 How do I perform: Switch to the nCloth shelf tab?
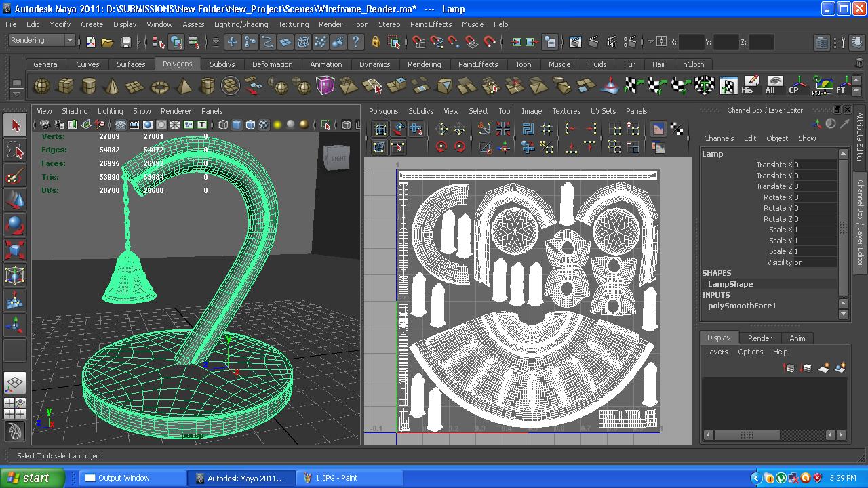pos(693,64)
